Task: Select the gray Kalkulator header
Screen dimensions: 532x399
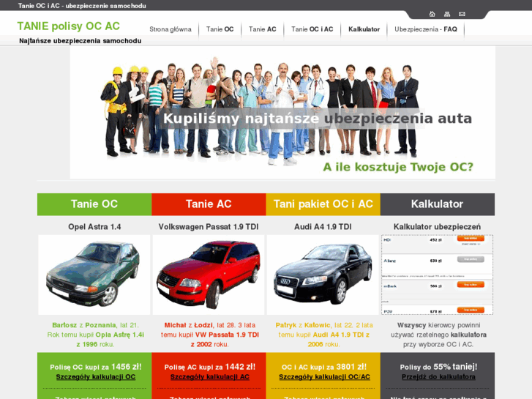Action: click(x=438, y=204)
